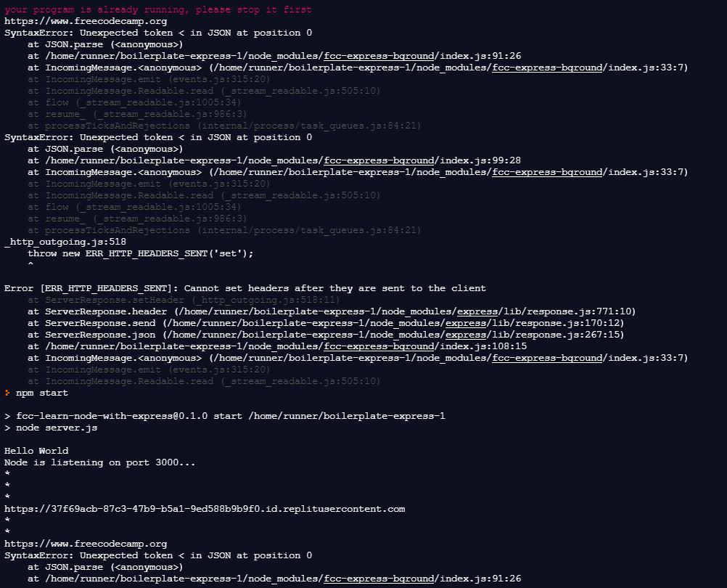Click fcc-express-bground link in last line
The width and height of the screenshot is (727, 588).
pyautogui.click(x=379, y=579)
